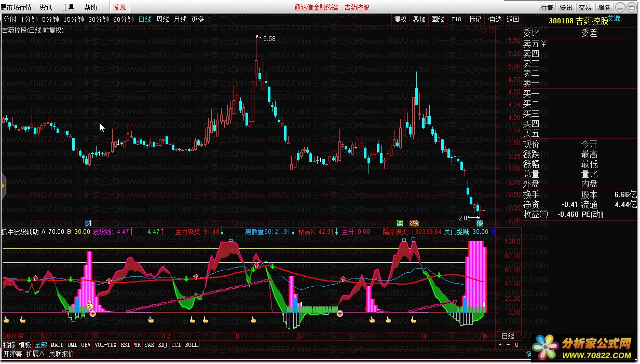Open the 发现 menu item
The image size is (640, 364).
tap(119, 7)
